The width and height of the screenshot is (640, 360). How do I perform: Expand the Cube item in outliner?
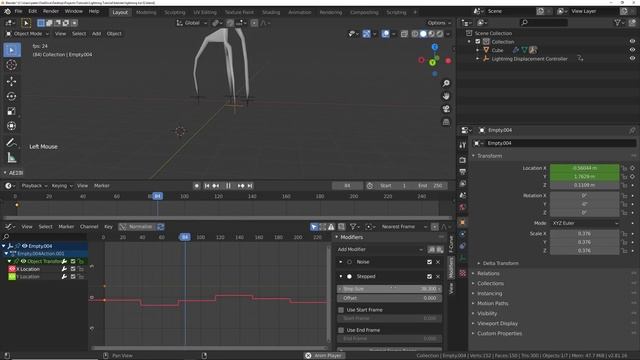478,50
